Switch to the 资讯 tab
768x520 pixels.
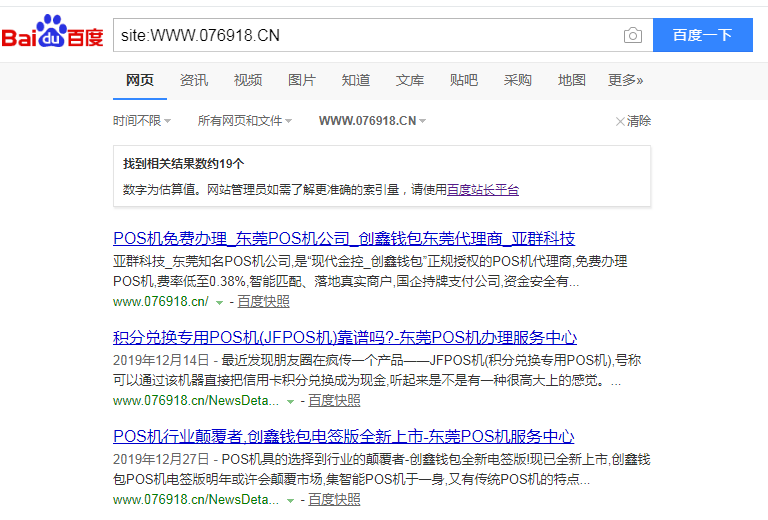pos(194,80)
